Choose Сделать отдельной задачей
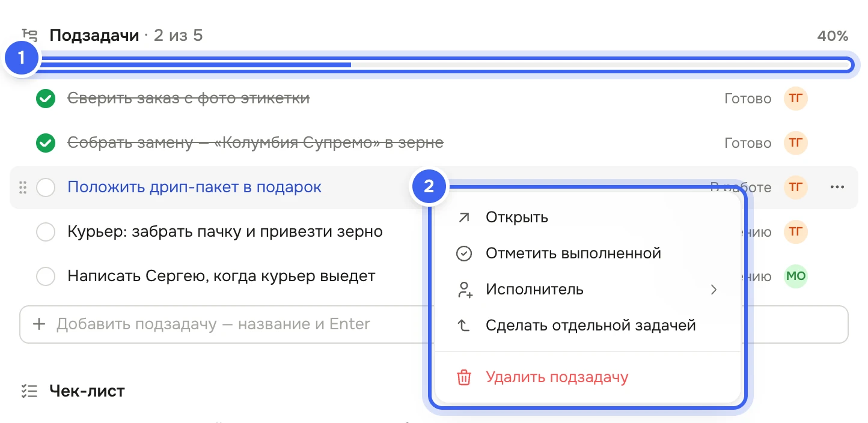 588,326
